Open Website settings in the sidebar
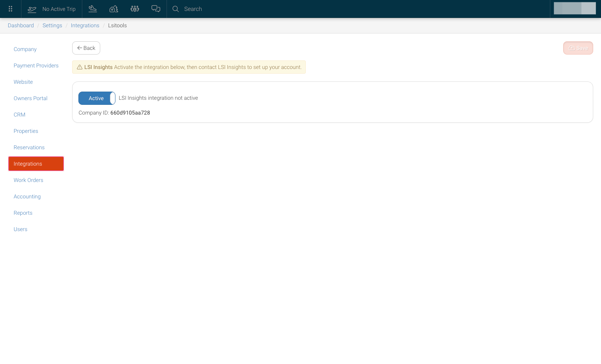Image resolution: width=601 pixels, height=364 pixels. point(23,82)
